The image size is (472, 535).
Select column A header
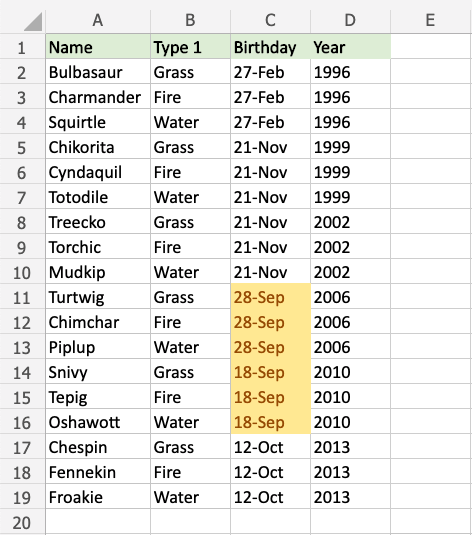[98, 20]
